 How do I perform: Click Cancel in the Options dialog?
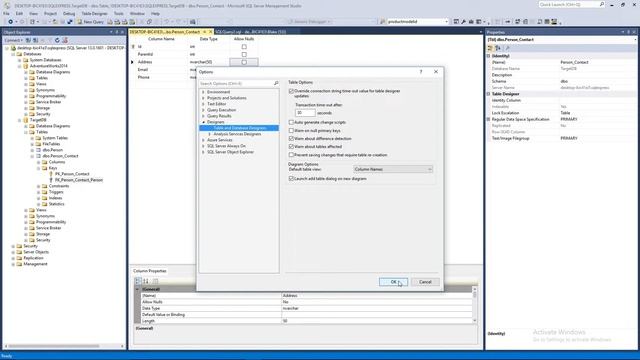[x=425, y=282]
